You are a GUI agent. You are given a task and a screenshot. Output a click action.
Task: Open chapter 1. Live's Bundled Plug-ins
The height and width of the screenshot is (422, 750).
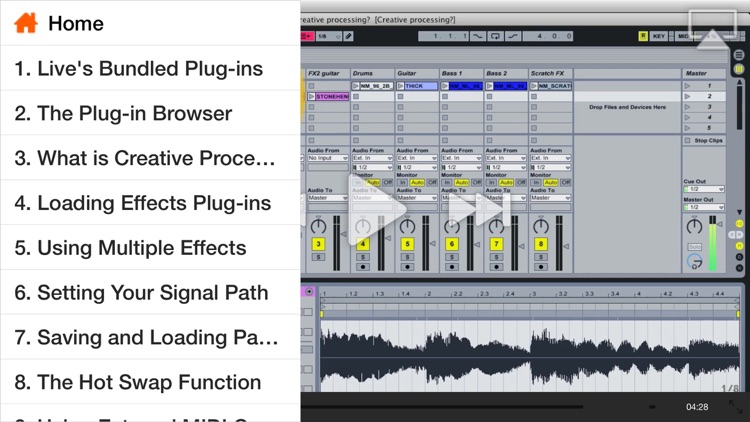pos(150,68)
